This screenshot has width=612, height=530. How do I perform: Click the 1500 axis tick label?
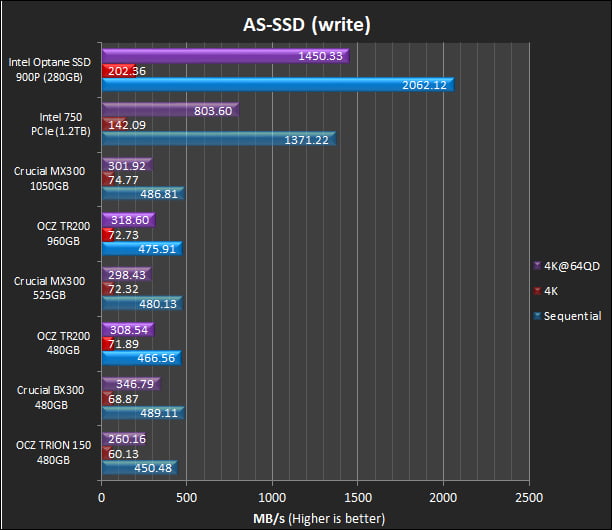358,498
